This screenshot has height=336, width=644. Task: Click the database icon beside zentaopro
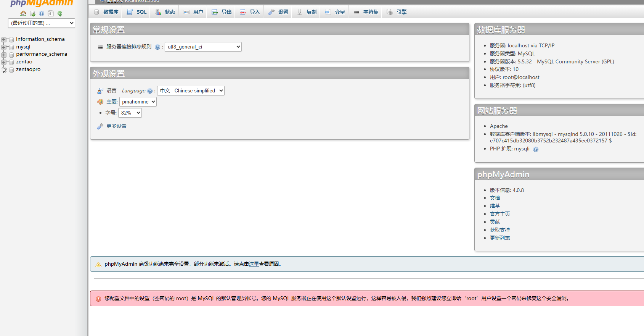(x=11, y=70)
